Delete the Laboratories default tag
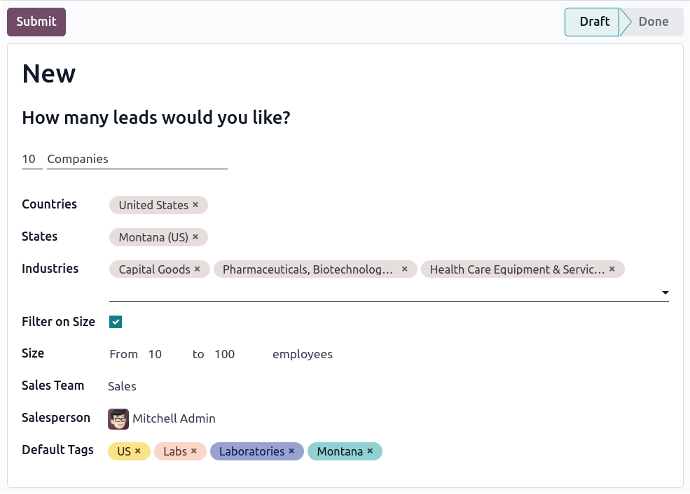The height and width of the screenshot is (494, 690). pos(291,451)
